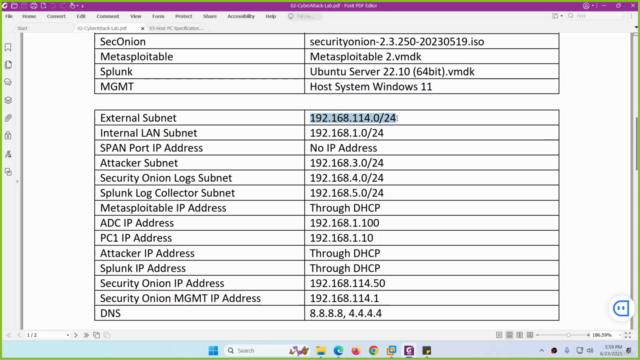
Task: Click the Tell me search box
Action: point(304,16)
